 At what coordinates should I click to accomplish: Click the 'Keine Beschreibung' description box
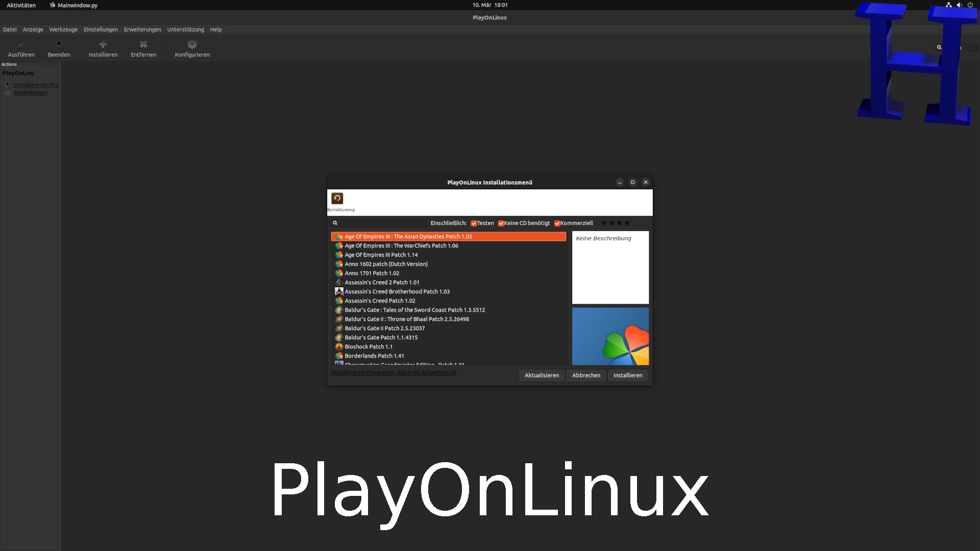pos(610,267)
